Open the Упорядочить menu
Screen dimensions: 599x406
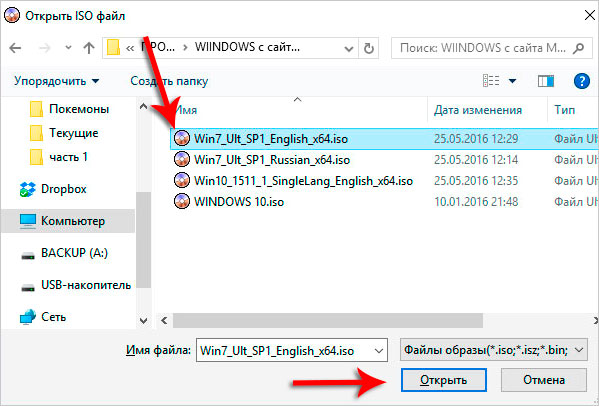[57, 81]
